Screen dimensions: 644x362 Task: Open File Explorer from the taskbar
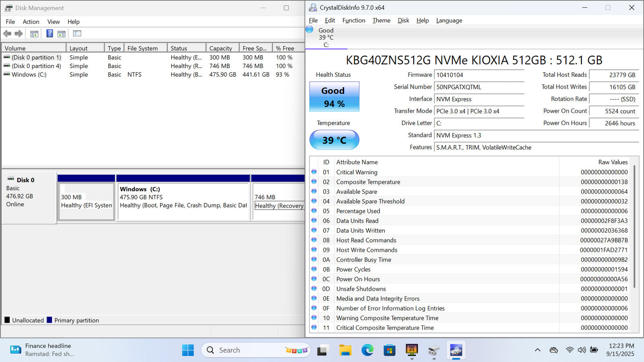point(345,350)
